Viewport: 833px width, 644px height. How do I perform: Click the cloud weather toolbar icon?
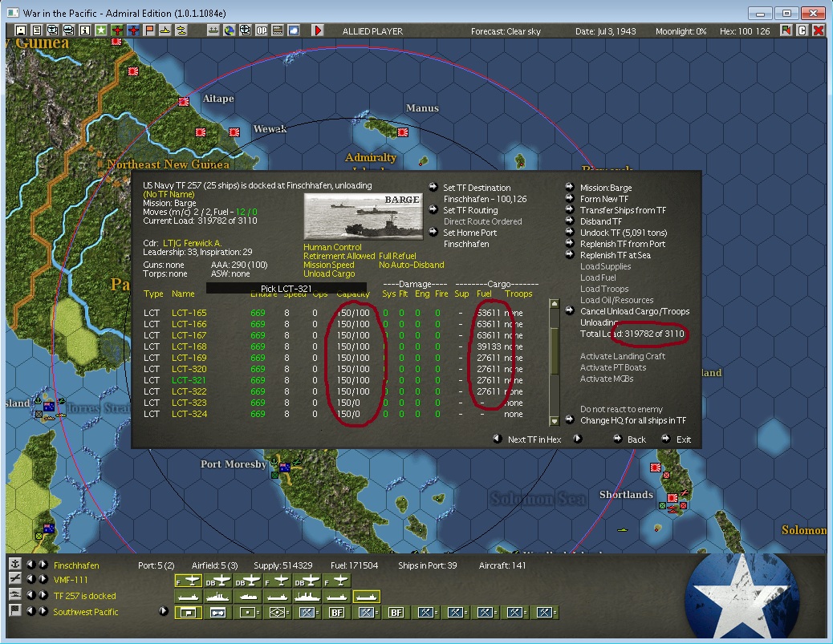tap(294, 30)
